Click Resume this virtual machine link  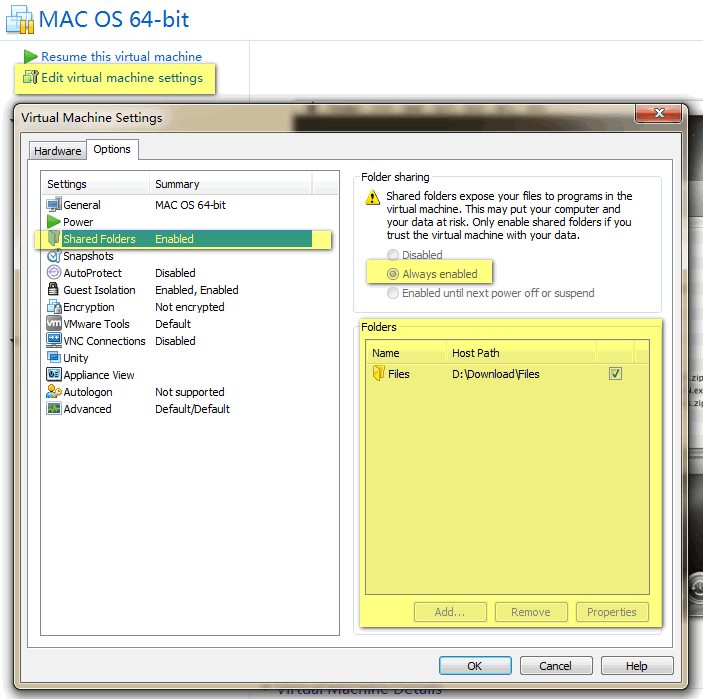click(122, 56)
